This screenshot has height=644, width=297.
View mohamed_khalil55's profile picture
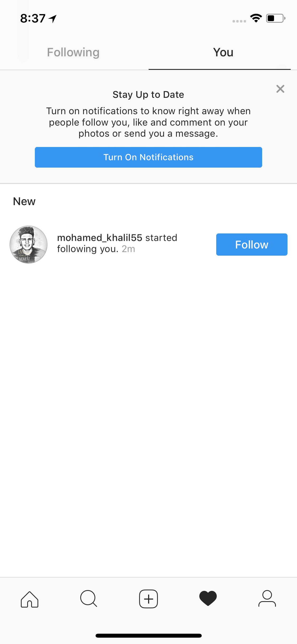click(x=29, y=245)
